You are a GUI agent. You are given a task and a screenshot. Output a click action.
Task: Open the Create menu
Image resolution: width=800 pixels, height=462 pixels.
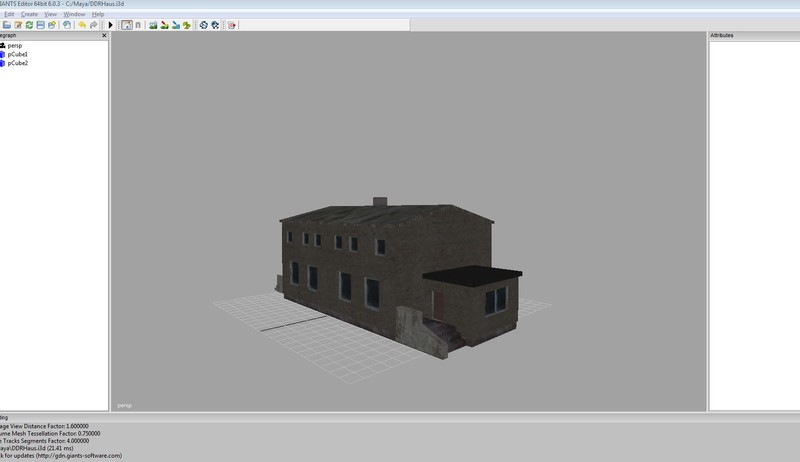coord(29,14)
